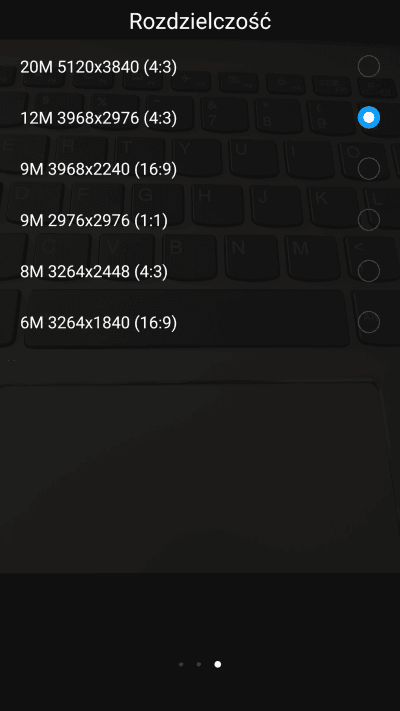Choose the 8M 3264x2448 (4:3) entry text
This screenshot has width=400, height=711.
[94, 272]
